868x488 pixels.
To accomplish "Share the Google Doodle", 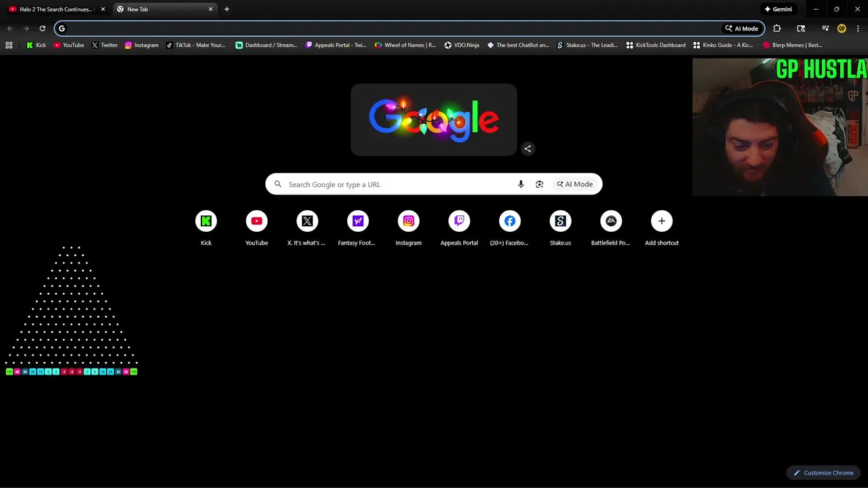I will pos(528,148).
